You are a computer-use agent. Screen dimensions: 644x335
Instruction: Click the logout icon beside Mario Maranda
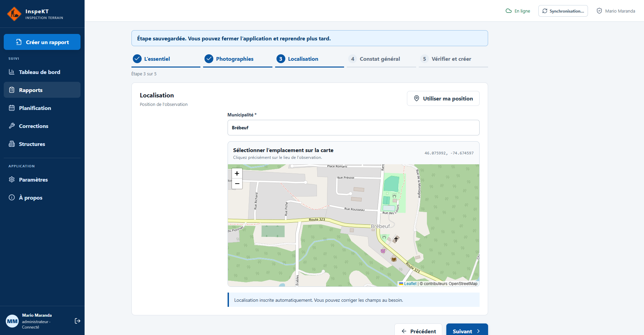(x=77, y=321)
